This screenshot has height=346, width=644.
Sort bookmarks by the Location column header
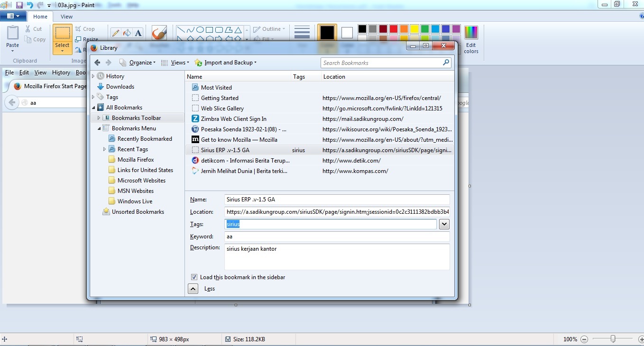387,76
